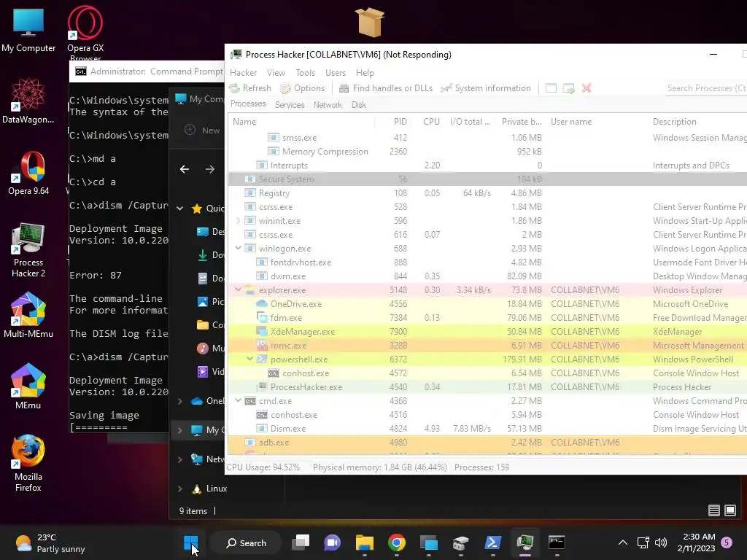The width and height of the screenshot is (747, 560).
Task: Click the forward arrow in File Explorer
Action: click(x=210, y=169)
